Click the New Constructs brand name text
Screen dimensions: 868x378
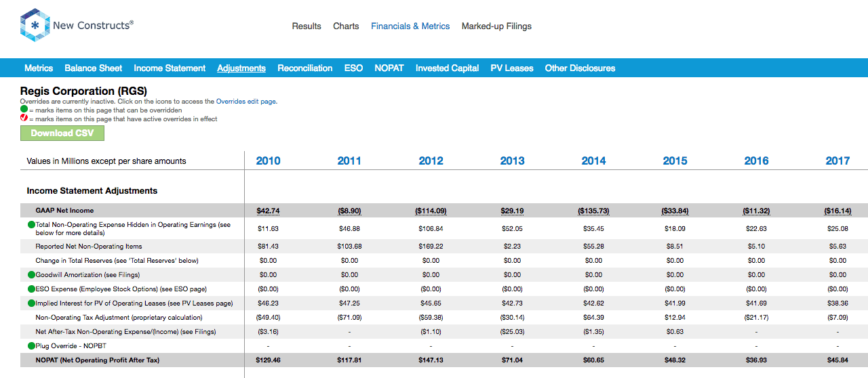click(92, 25)
